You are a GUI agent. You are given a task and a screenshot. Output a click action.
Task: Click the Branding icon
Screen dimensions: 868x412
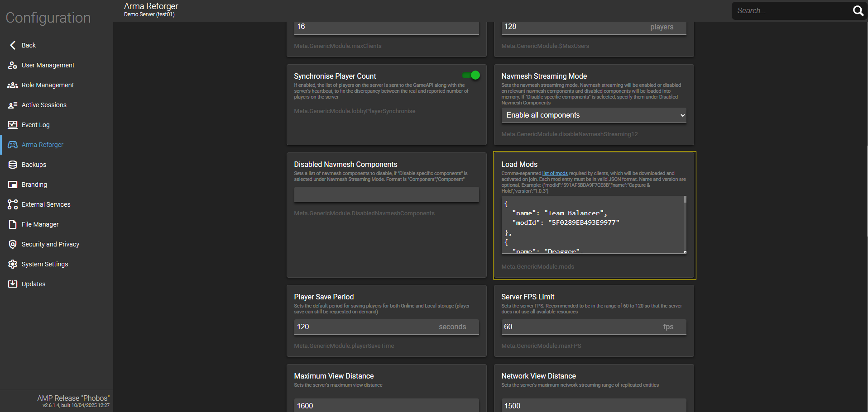13,185
